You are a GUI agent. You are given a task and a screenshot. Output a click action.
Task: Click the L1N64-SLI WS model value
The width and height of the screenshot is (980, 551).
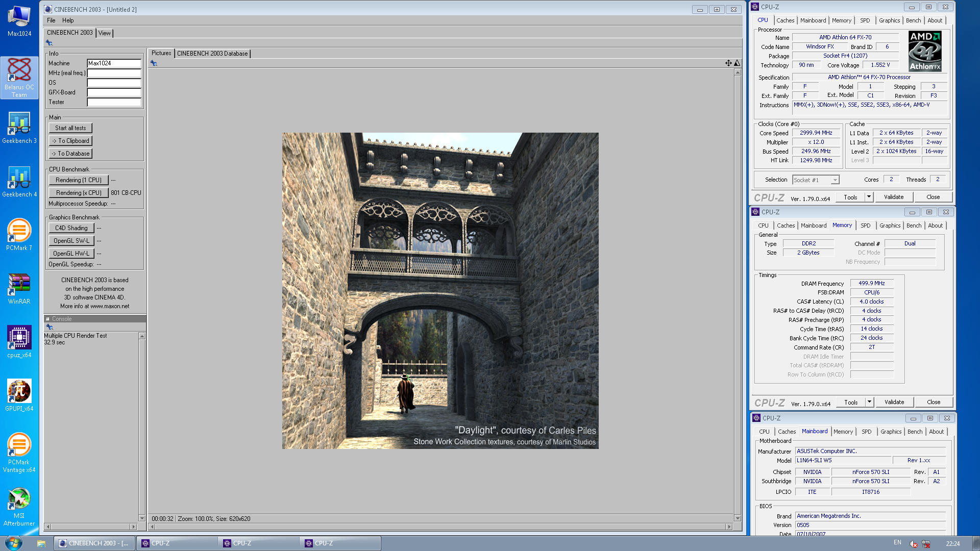pyautogui.click(x=844, y=460)
